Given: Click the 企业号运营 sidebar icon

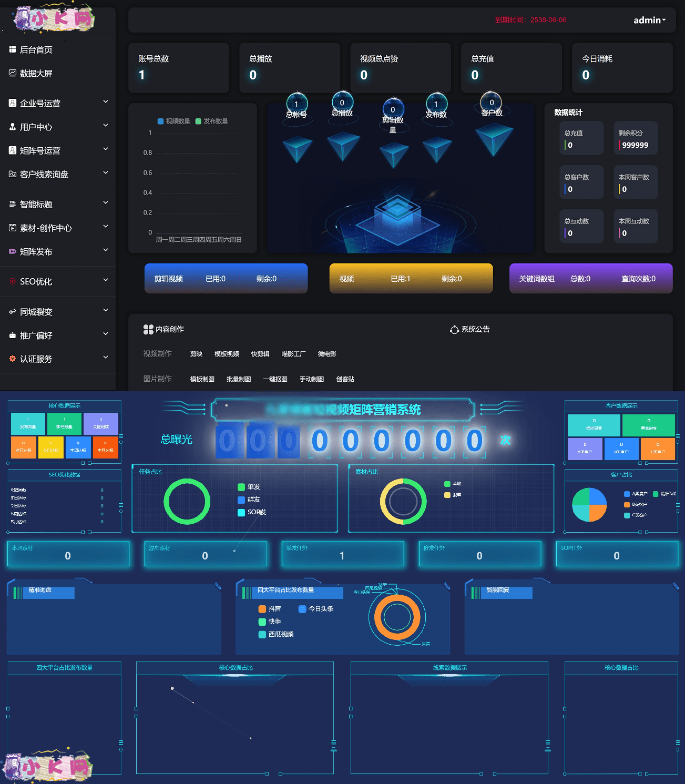Looking at the screenshot, I should (x=13, y=103).
